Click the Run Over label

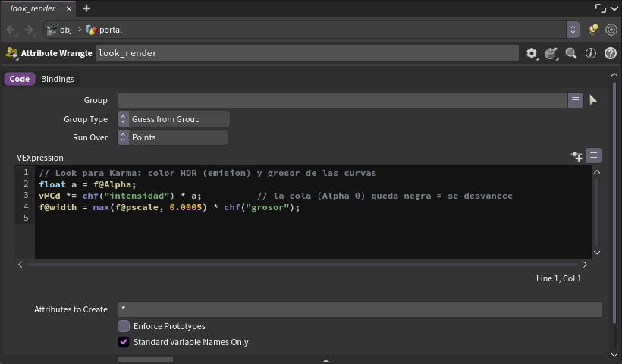pyautogui.click(x=90, y=137)
